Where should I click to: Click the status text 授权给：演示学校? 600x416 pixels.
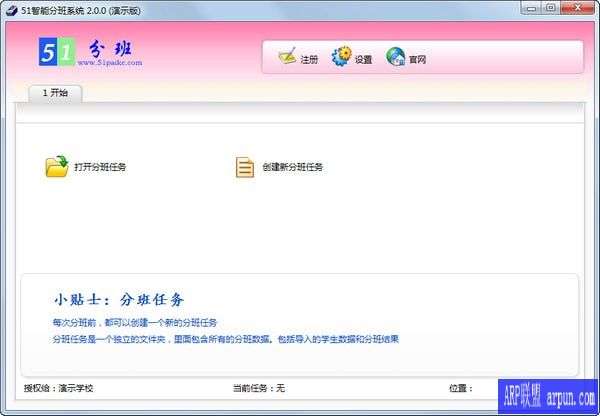[x=59, y=388]
